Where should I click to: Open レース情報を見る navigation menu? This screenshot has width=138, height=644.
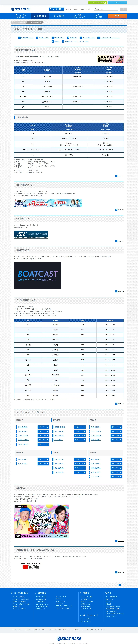(x=40, y=16)
